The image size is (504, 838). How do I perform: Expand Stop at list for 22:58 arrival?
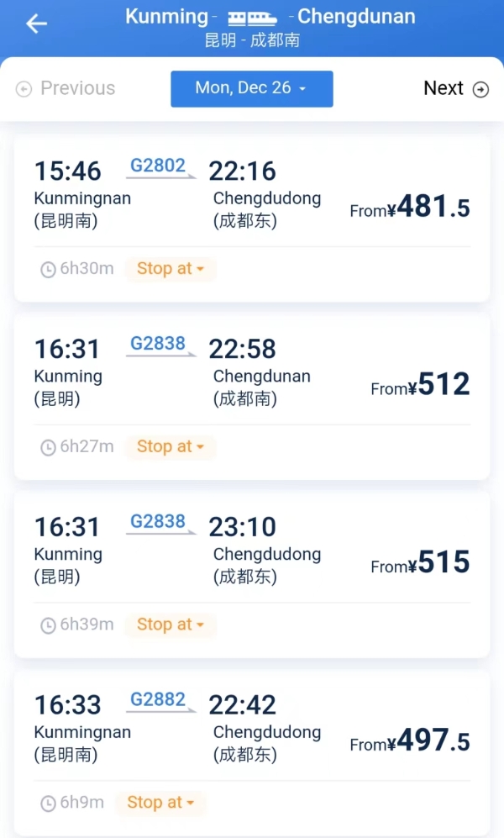tap(171, 447)
